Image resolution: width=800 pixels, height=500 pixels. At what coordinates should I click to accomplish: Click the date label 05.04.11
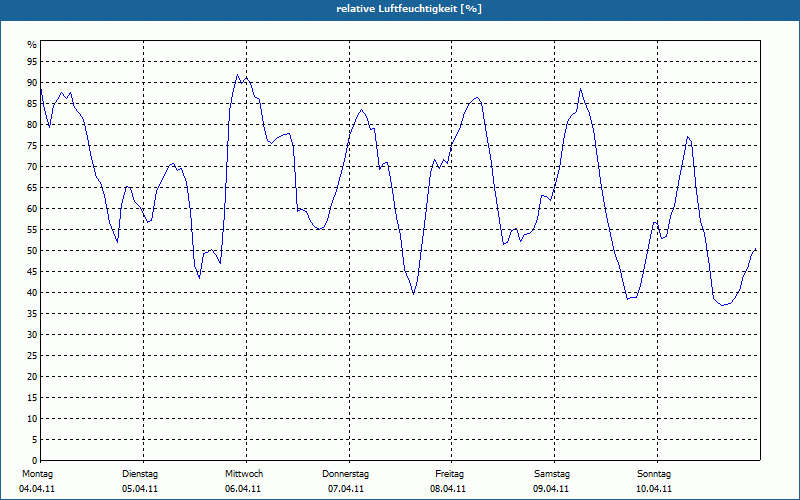[140, 489]
